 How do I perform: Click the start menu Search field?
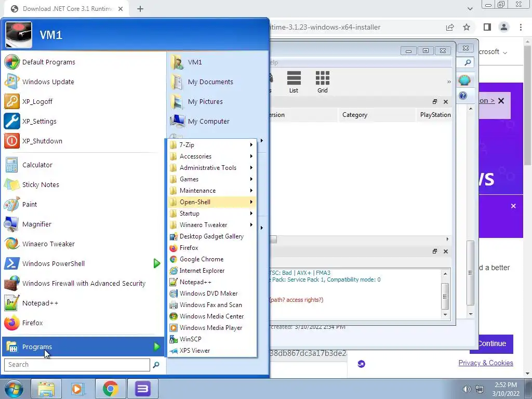tap(77, 365)
